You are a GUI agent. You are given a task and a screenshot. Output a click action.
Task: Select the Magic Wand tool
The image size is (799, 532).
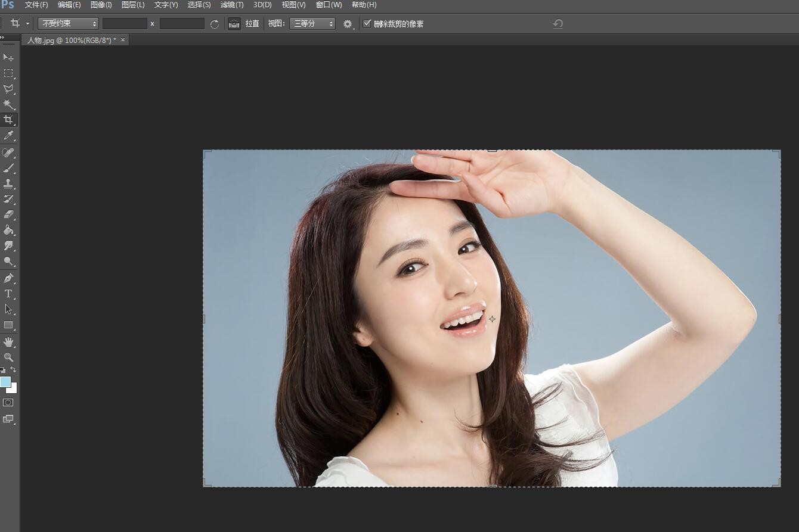pyautogui.click(x=8, y=104)
